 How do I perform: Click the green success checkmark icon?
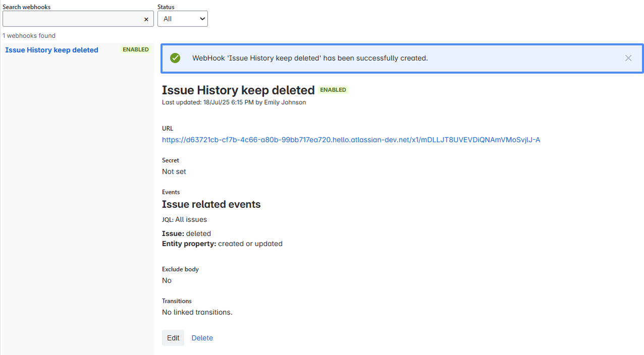(175, 58)
